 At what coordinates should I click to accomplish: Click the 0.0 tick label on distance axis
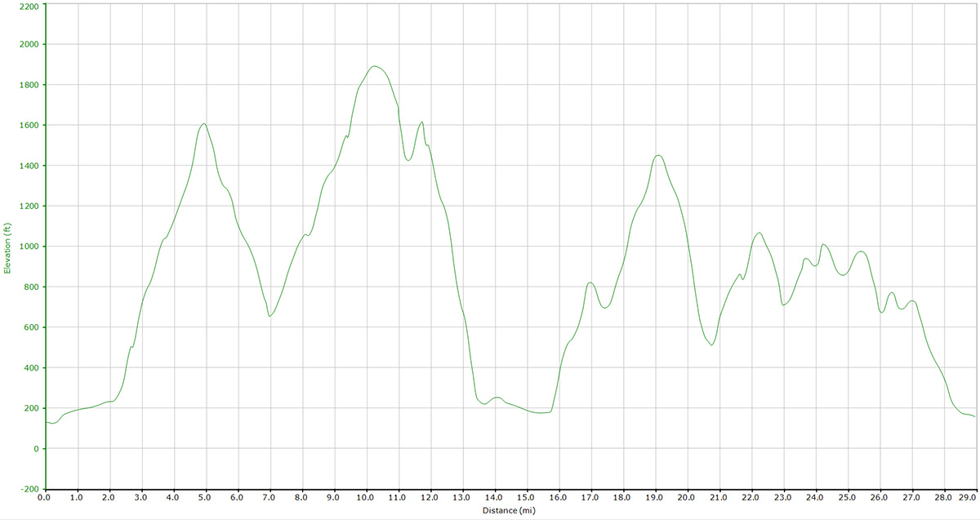[x=44, y=497]
